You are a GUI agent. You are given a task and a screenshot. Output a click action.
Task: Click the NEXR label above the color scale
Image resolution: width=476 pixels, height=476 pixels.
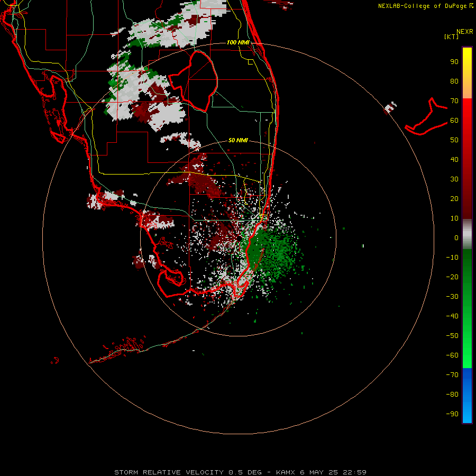[464, 32]
